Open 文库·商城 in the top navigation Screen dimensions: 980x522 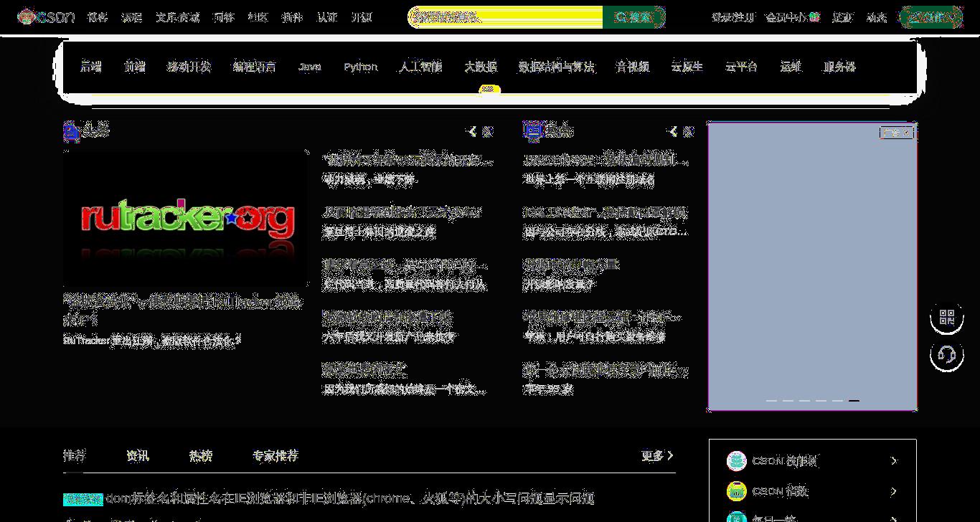(x=178, y=17)
